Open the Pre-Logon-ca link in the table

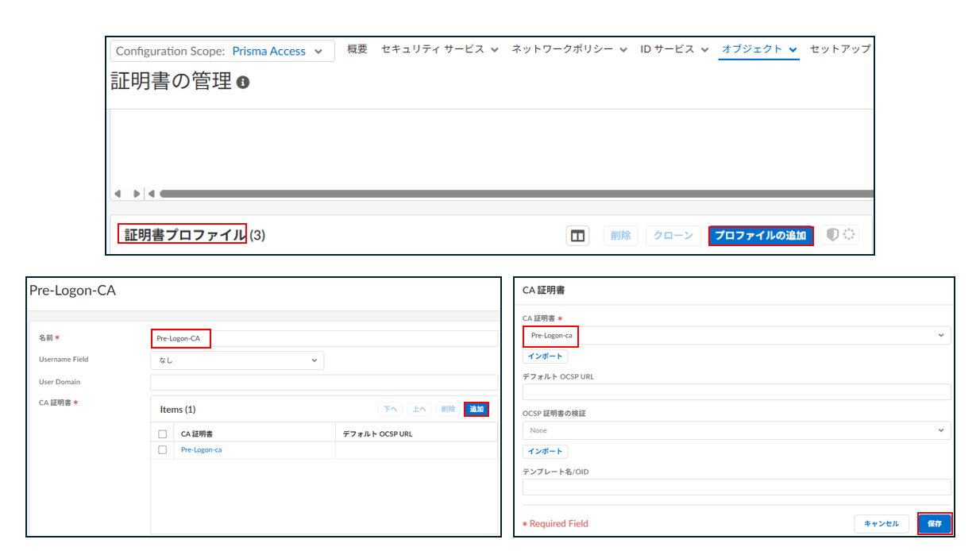coord(201,449)
